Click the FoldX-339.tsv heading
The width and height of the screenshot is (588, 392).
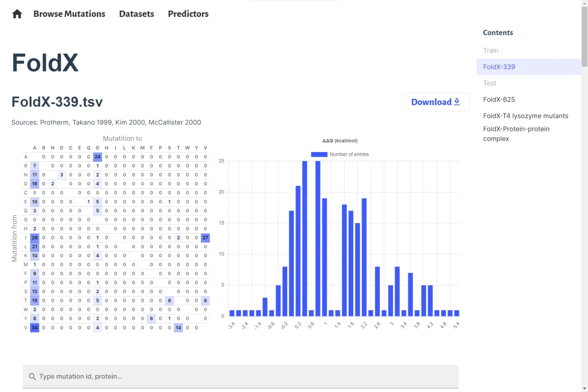pyautogui.click(x=57, y=102)
